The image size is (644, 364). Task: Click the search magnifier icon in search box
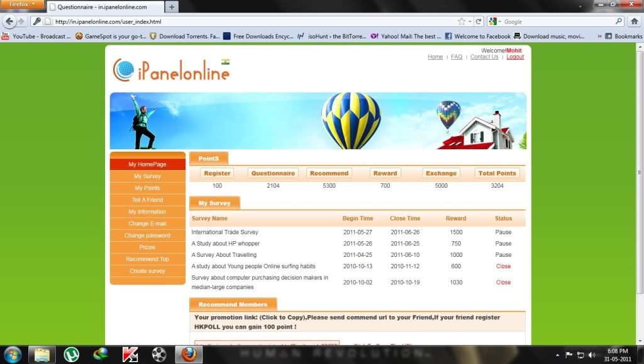pyautogui.click(x=619, y=21)
